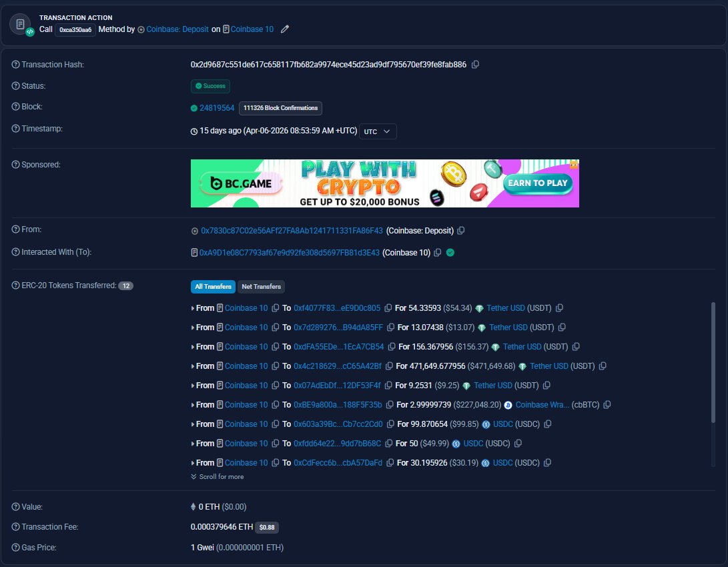Copy the cbBTC token address
This screenshot has width=728, height=567.
pyautogui.click(x=607, y=405)
